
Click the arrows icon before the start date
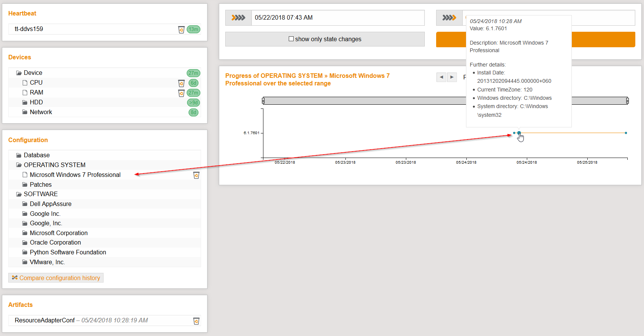pos(238,18)
